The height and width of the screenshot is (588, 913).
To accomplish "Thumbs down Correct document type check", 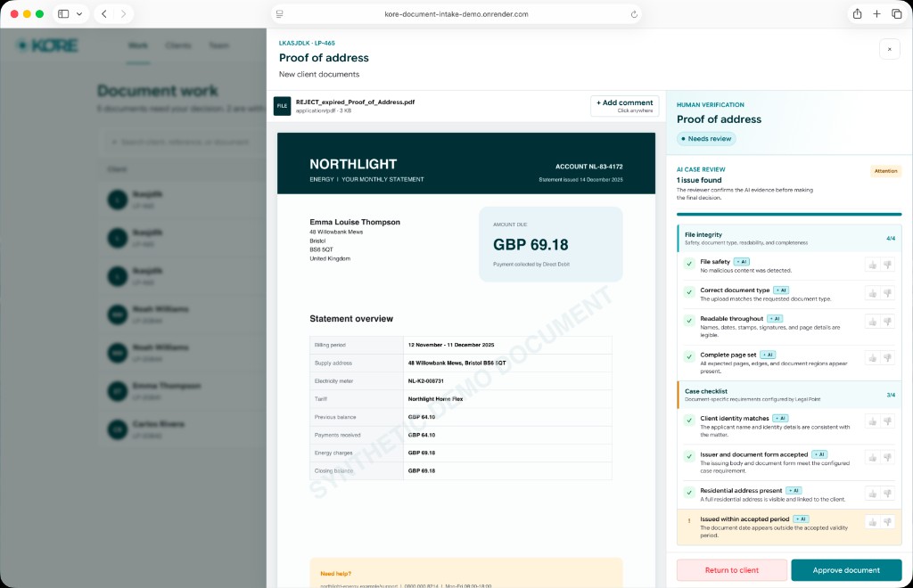I will tap(887, 294).
